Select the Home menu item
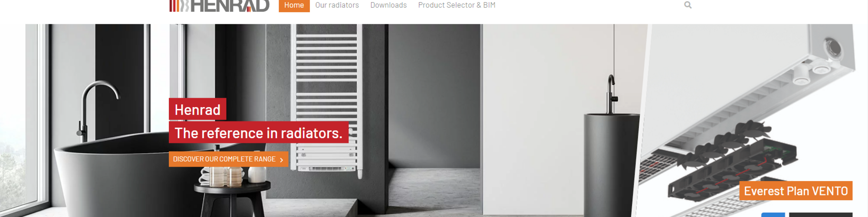The height and width of the screenshot is (217, 868). coord(294,5)
